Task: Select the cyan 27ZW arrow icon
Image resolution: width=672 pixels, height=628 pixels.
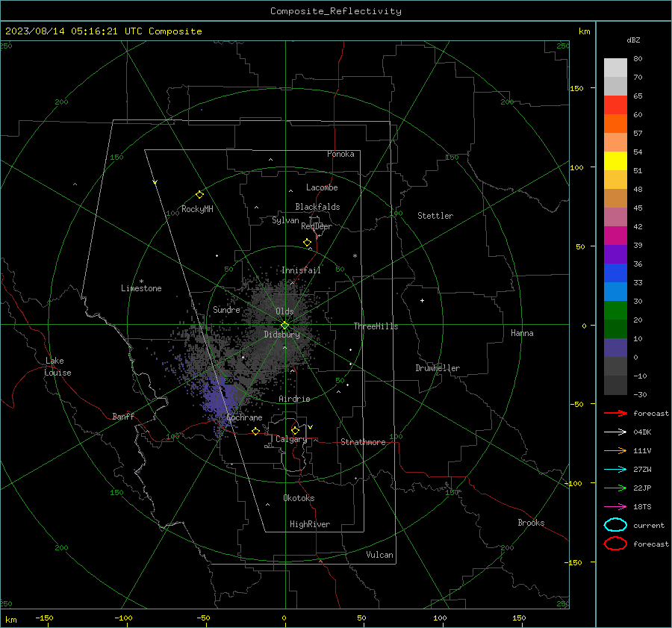Action: [x=615, y=470]
